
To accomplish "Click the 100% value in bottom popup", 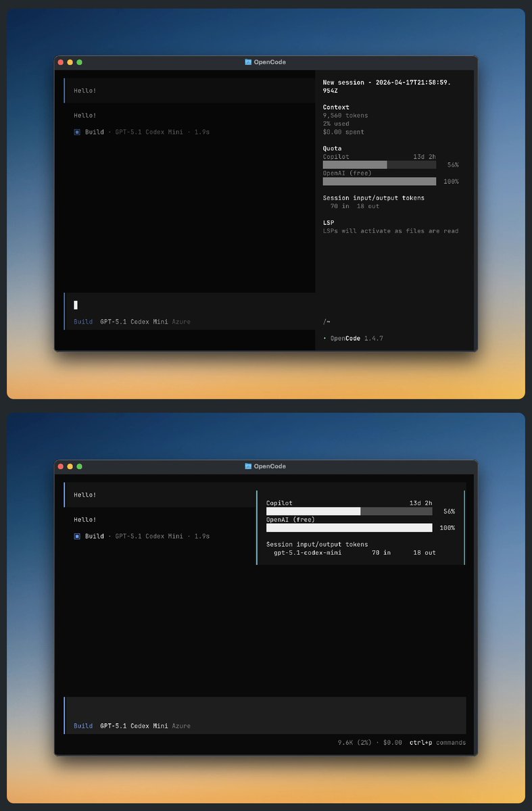I will point(447,528).
